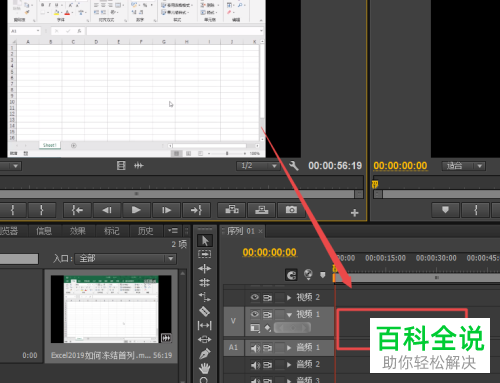This screenshot has width=500, height=383.
Task: Select the Rolling Edit tool
Action: (205, 283)
